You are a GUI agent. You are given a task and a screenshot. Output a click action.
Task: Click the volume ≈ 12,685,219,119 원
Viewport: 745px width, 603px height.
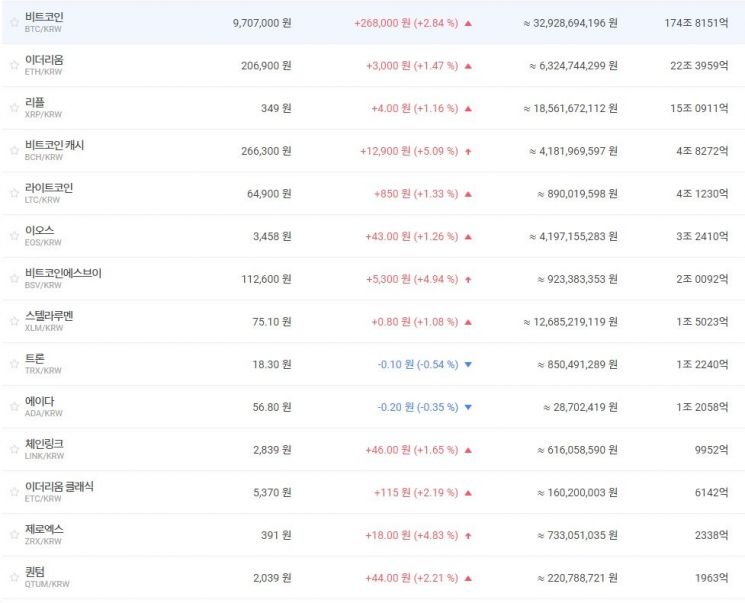click(x=570, y=322)
